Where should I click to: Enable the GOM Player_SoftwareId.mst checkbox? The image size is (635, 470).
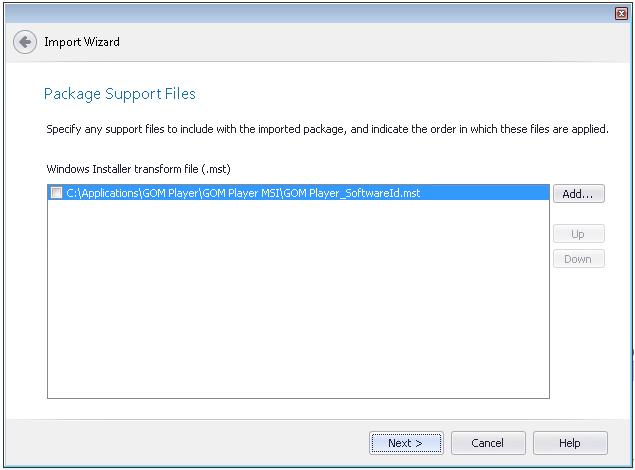click(x=56, y=193)
